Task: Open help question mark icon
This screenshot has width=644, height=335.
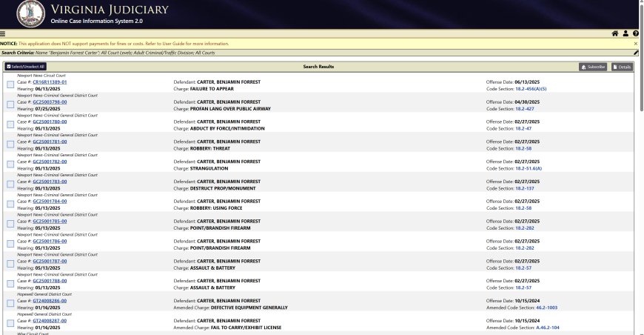Action: 636,33
